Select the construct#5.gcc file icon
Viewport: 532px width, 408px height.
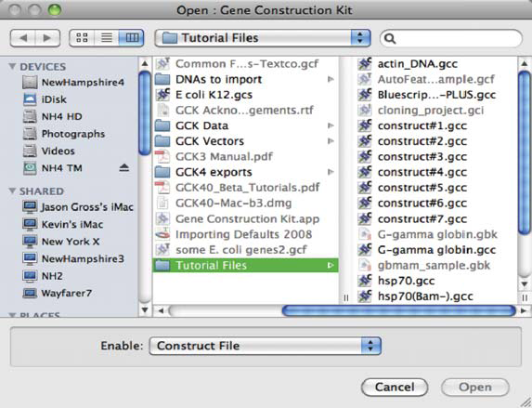click(x=365, y=188)
